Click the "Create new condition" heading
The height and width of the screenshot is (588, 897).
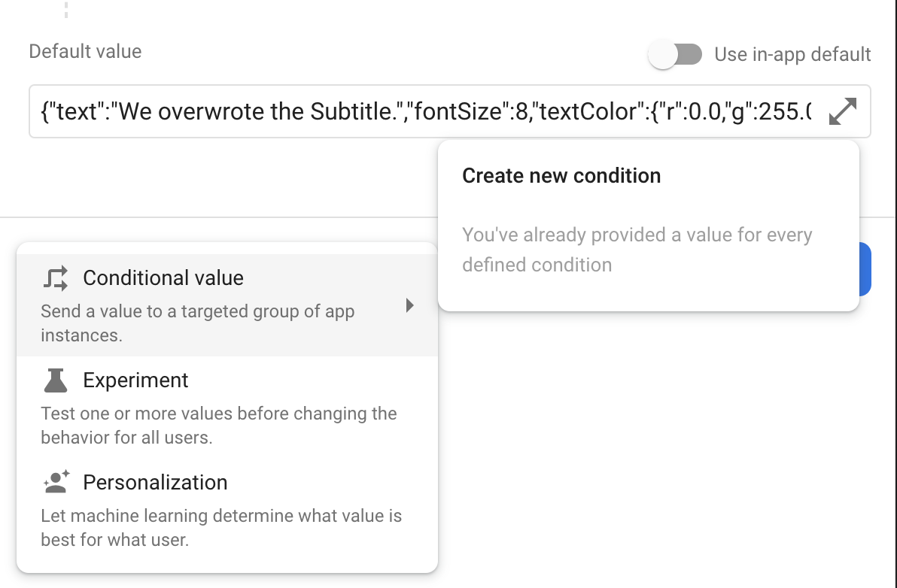click(x=561, y=175)
